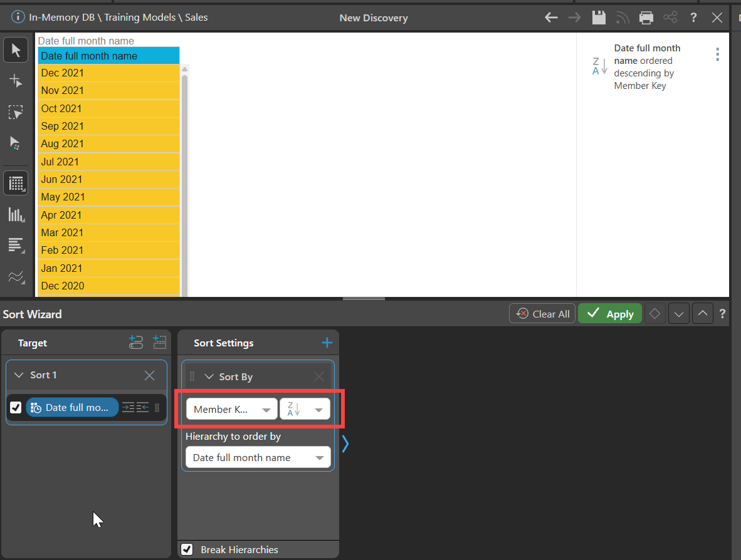741x560 pixels.
Task: Open the Hierarchy to order by dropdown
Action: [x=258, y=457]
